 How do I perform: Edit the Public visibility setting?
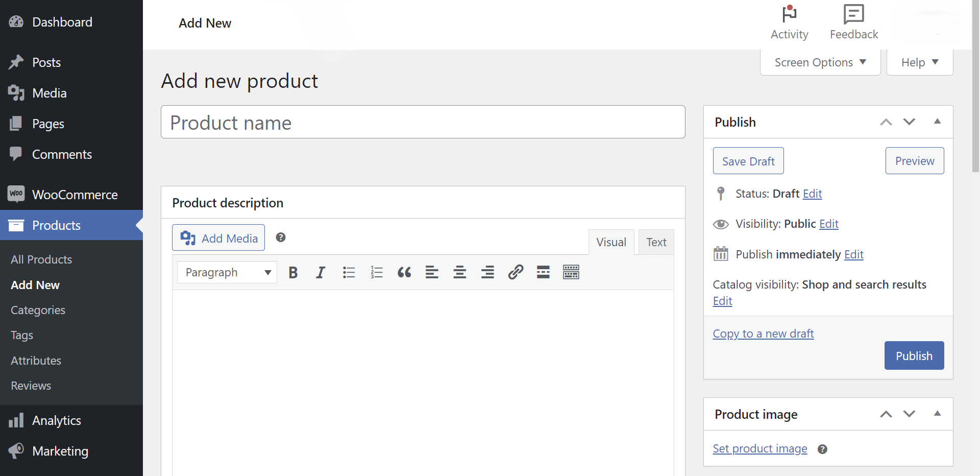[829, 224]
